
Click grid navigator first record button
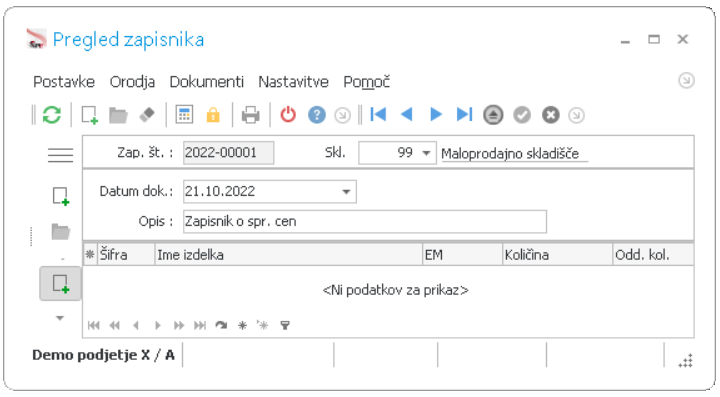[x=94, y=325]
